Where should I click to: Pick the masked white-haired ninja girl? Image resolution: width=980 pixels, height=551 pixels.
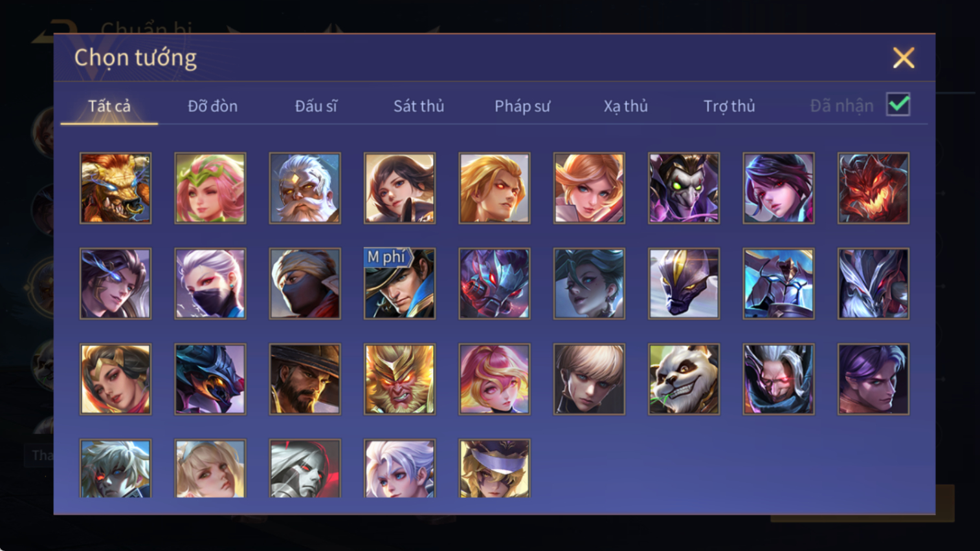210,283
